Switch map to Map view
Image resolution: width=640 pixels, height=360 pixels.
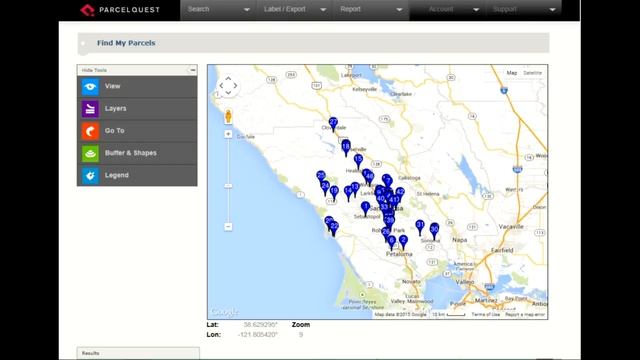coord(511,73)
